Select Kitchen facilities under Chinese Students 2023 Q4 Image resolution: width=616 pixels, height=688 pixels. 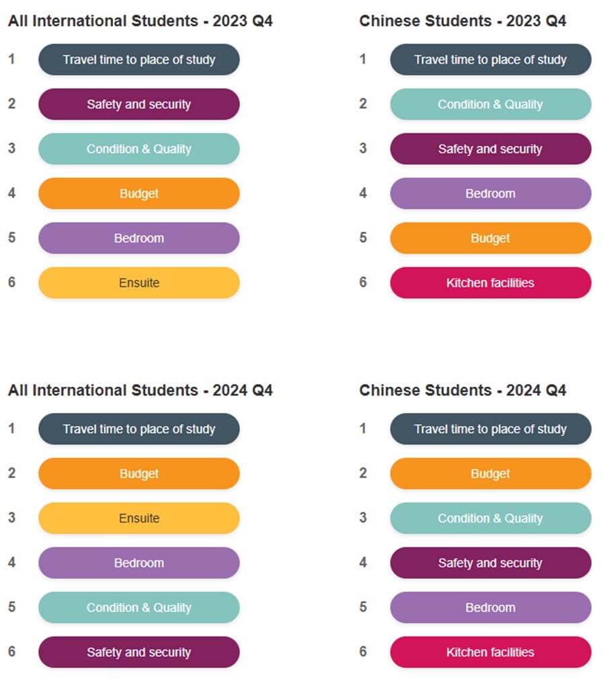click(490, 282)
